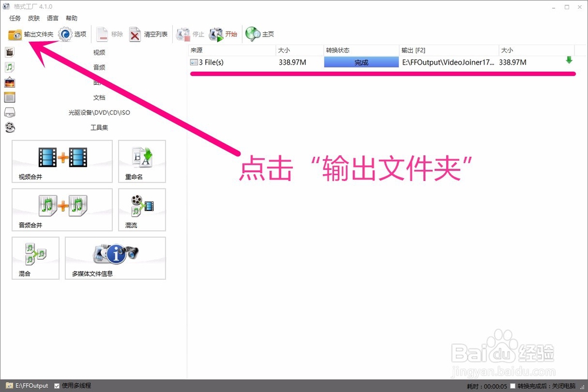Open the 视频合并 video joiner tool
Image resolution: width=588 pixels, height=392 pixels.
point(62,162)
